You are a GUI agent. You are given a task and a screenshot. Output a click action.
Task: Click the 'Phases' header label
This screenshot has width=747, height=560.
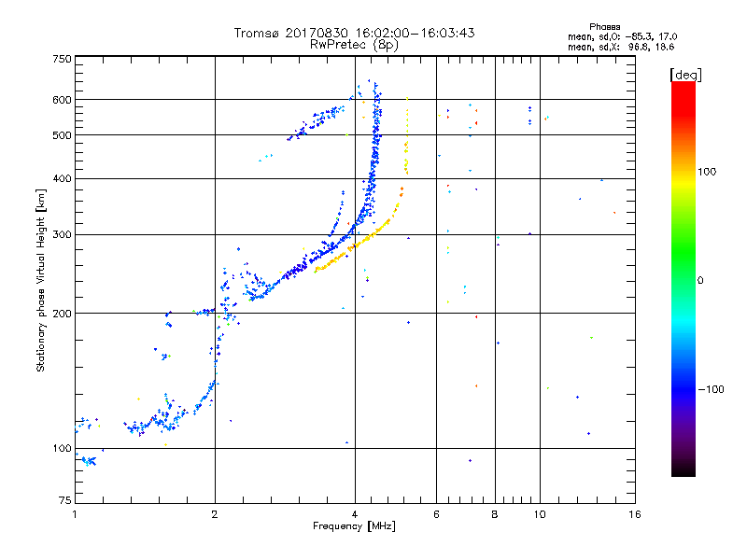tap(604, 27)
